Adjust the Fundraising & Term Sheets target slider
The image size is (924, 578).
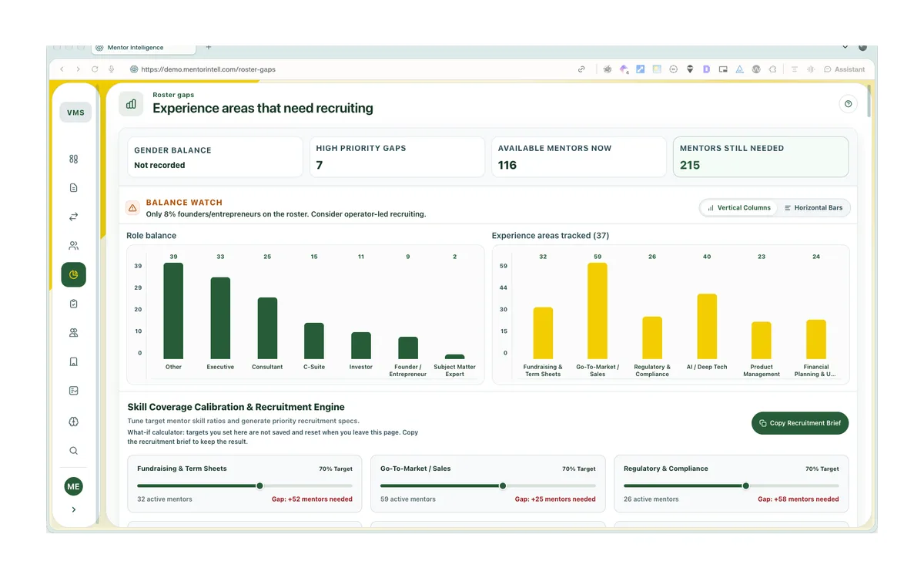259,486
